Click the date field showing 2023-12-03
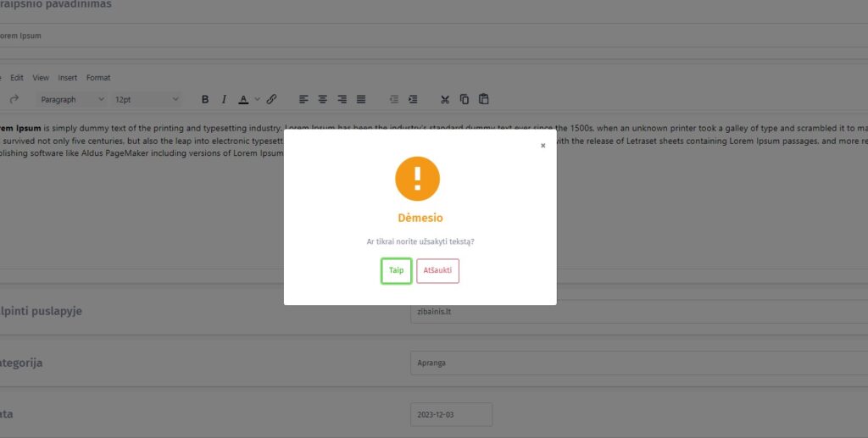 (451, 414)
